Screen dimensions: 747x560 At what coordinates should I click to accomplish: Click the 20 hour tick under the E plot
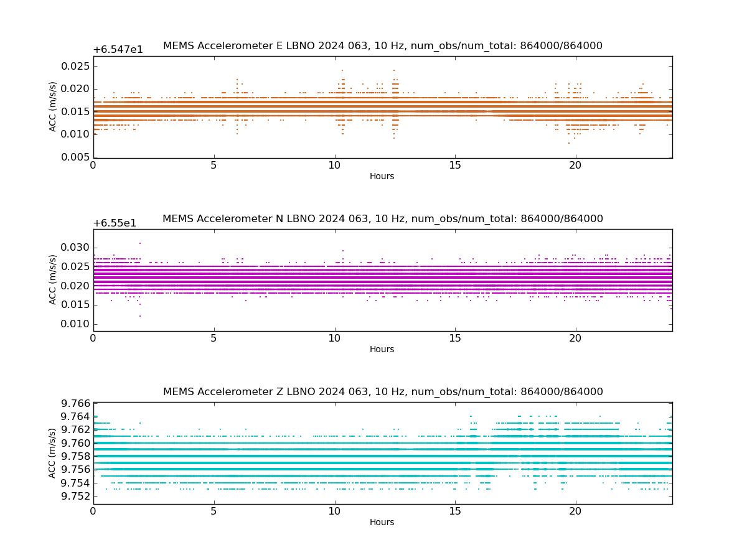576,166
